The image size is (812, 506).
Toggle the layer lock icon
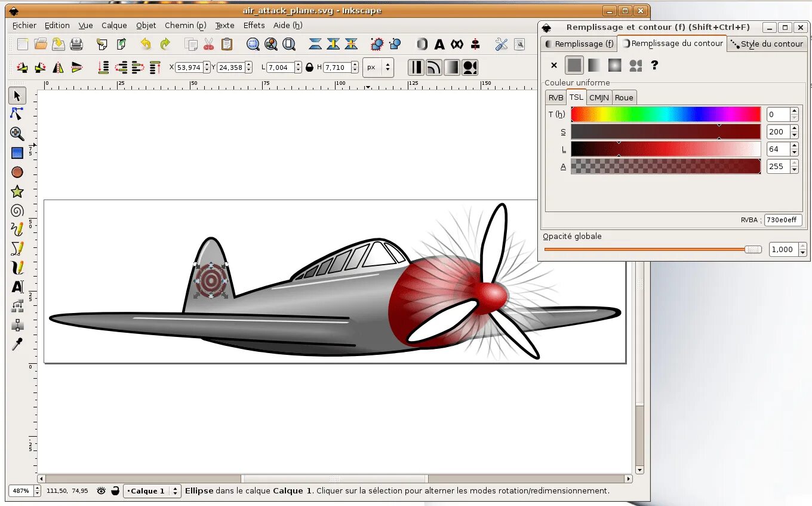tap(115, 491)
